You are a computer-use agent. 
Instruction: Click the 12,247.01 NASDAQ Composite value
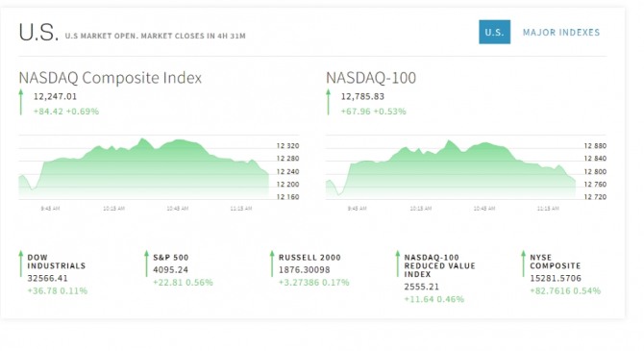coord(55,96)
